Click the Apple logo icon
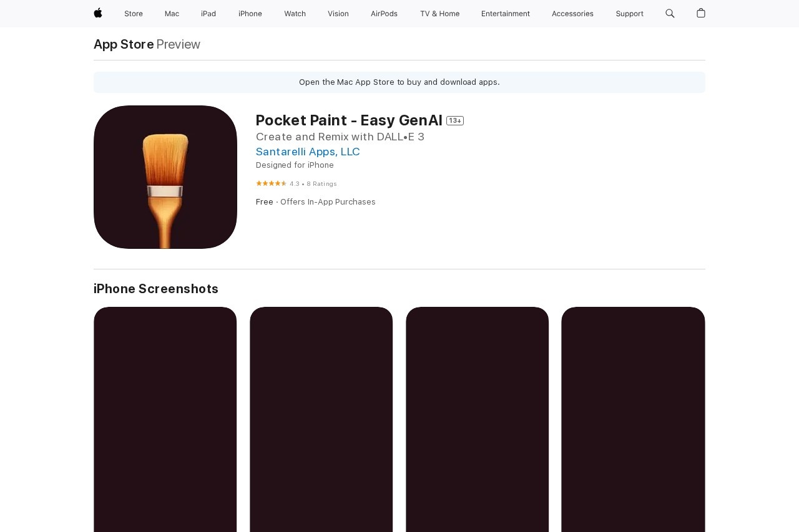This screenshot has height=532, width=799. (98, 13)
